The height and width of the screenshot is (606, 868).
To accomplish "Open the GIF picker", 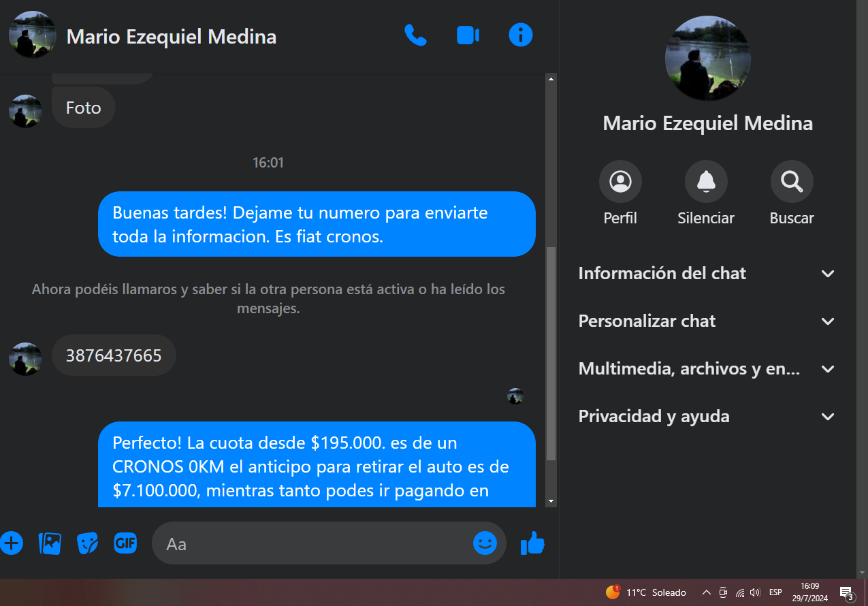I will [x=125, y=543].
